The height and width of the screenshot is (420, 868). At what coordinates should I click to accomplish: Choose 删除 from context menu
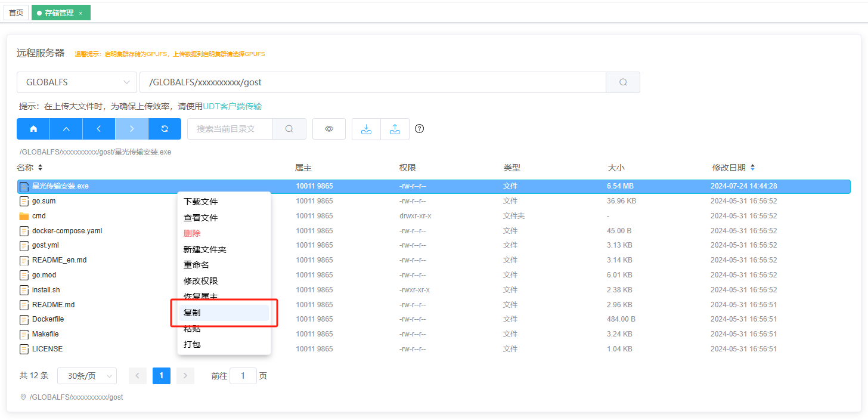[224, 233]
